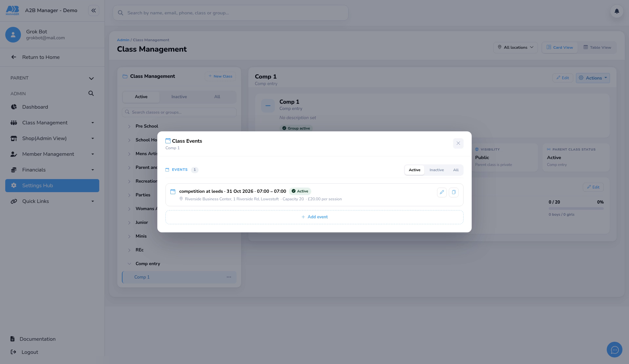The height and width of the screenshot is (364, 629).
Task: Show All events in dialog
Action: pyautogui.click(x=456, y=170)
